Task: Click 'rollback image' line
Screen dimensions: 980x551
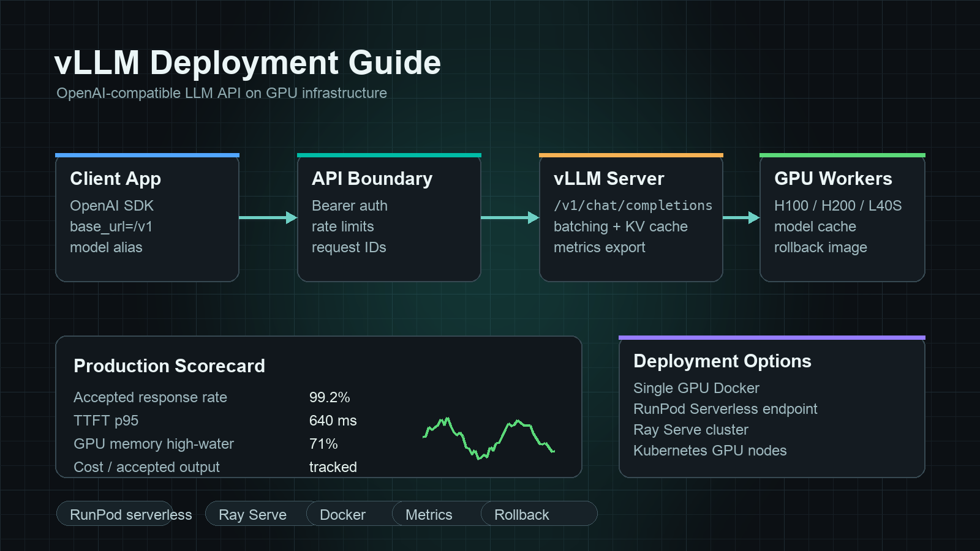Action: tap(820, 247)
